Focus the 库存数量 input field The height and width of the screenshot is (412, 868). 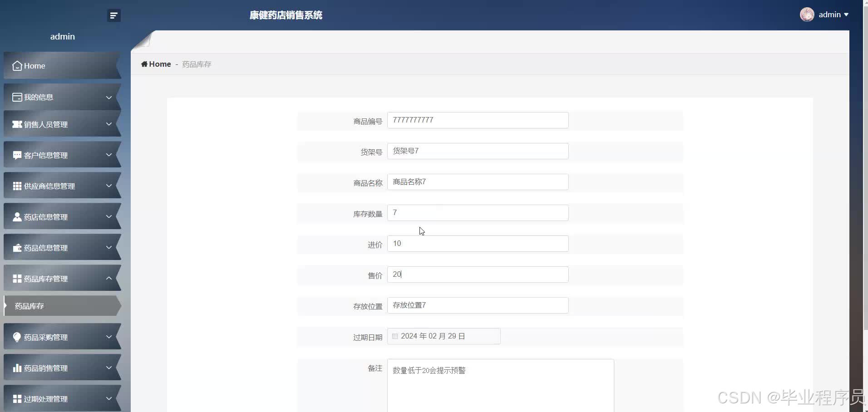[x=478, y=213]
